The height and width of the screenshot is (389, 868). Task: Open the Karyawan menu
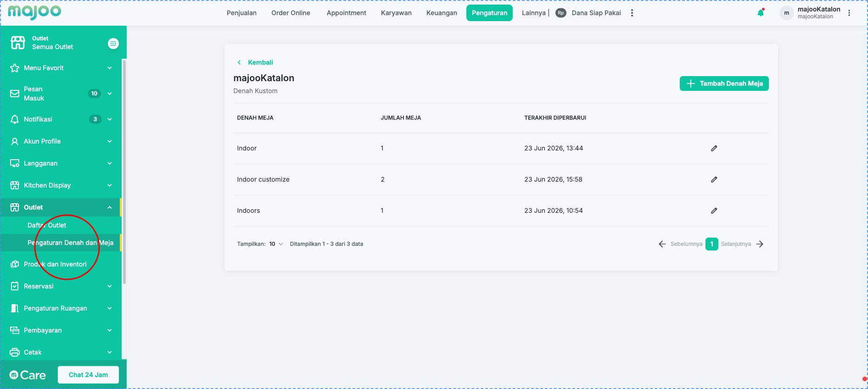(396, 13)
